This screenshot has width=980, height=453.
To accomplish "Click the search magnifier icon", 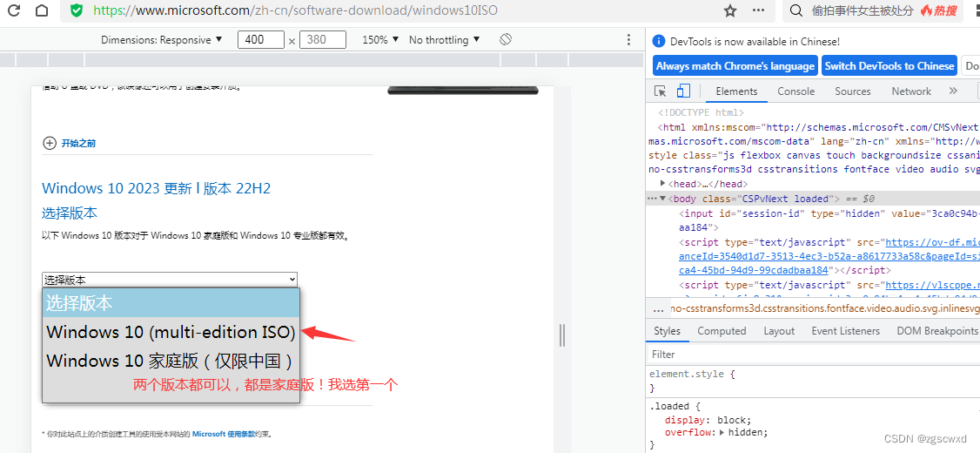I will point(796,10).
